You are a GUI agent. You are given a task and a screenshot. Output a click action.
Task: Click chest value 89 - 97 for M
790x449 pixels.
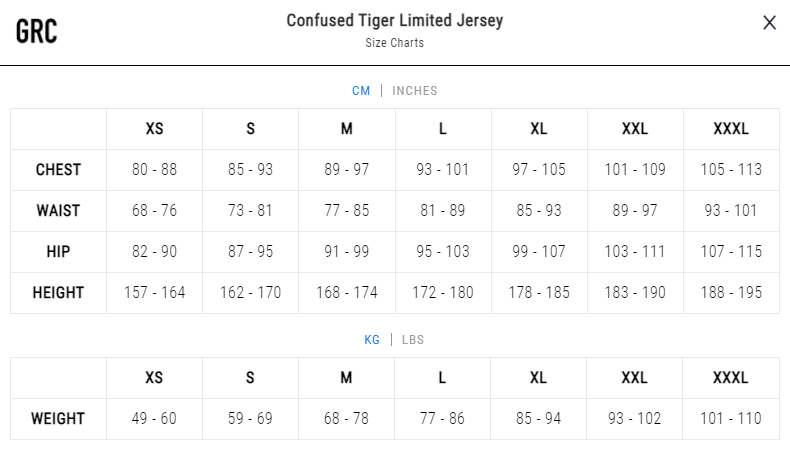[x=347, y=170]
